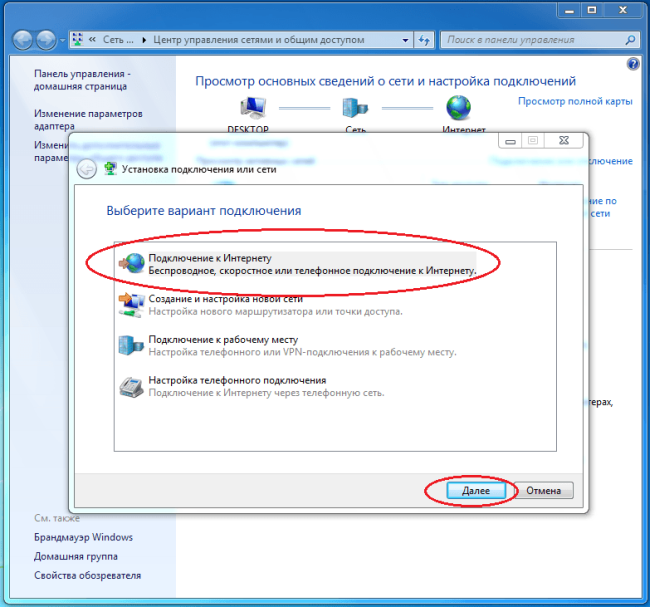Click the wizard back arrow button

click(x=86, y=169)
